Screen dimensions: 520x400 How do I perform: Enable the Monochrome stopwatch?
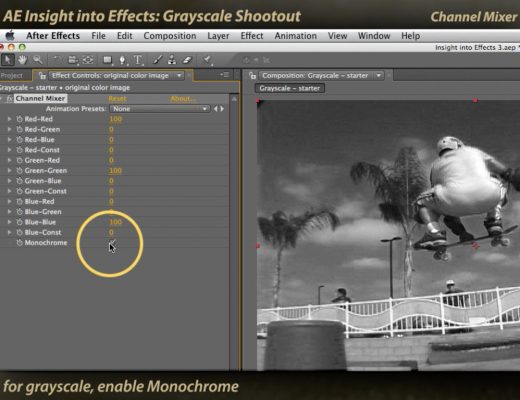[19, 243]
